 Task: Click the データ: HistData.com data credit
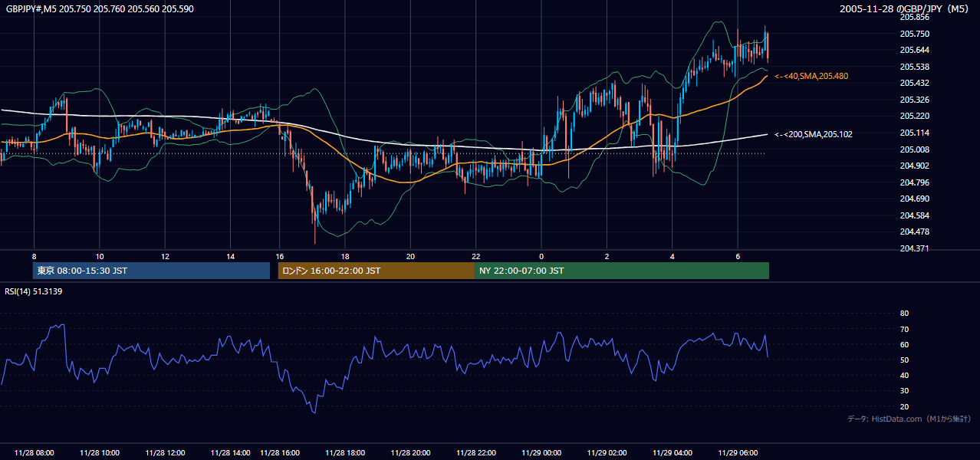(x=909, y=419)
